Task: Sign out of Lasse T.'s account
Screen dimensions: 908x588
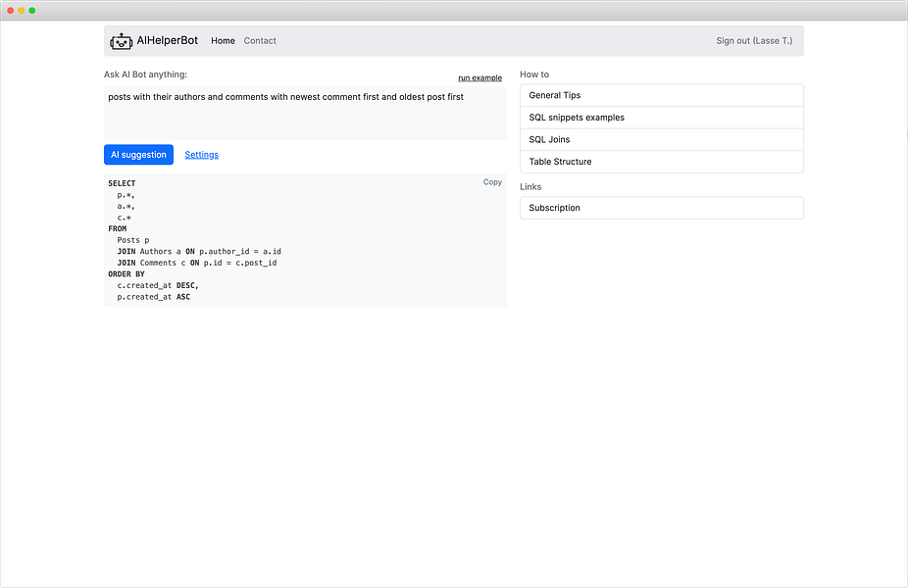Action: click(x=755, y=40)
